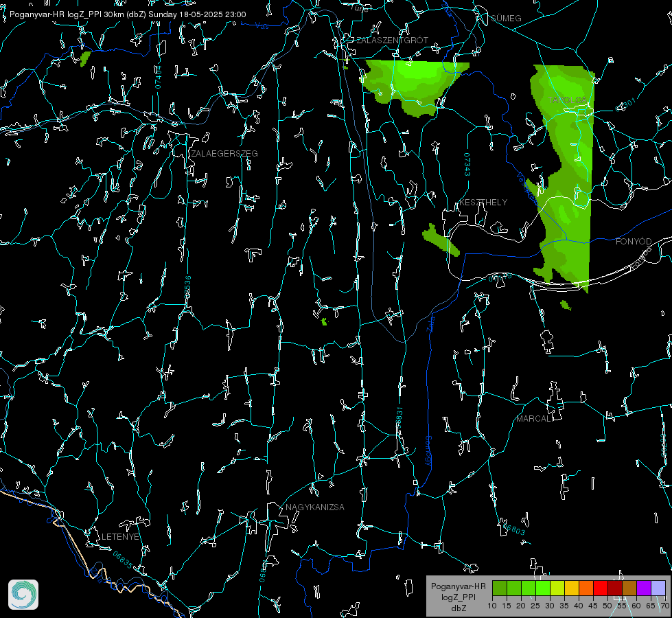Click the 06835 road number label
This screenshot has height=618, width=672.
[x=123, y=560]
